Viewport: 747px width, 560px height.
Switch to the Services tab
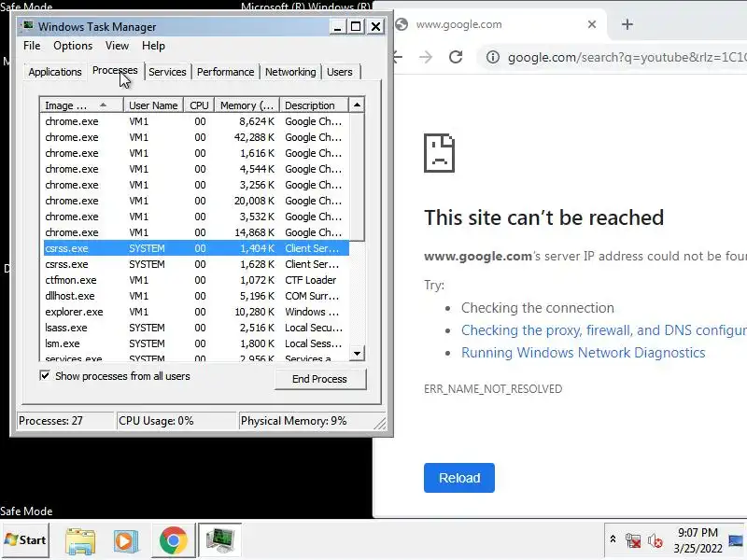(x=167, y=72)
